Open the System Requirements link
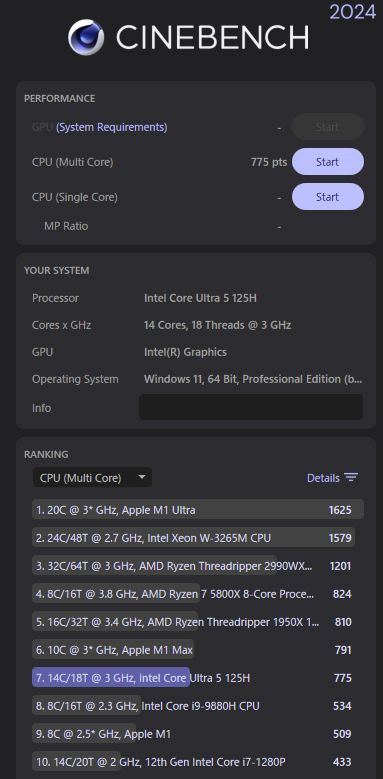 (x=112, y=127)
